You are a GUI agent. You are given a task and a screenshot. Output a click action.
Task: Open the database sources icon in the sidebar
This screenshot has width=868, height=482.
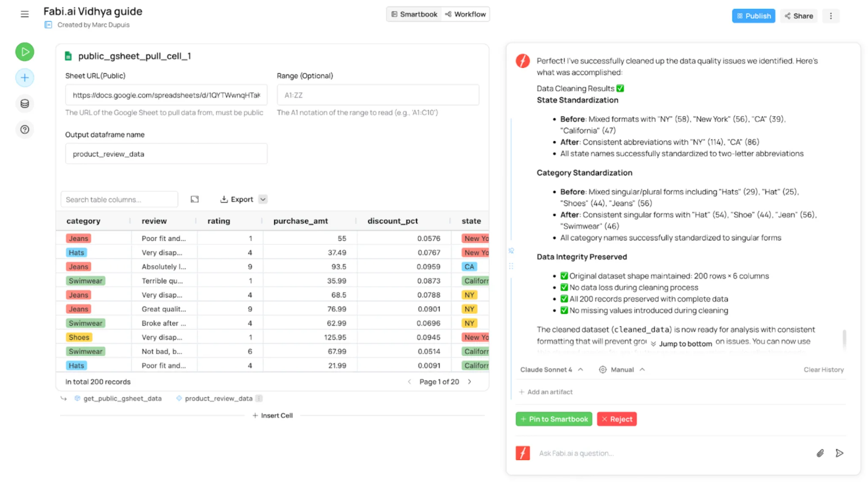coord(25,104)
